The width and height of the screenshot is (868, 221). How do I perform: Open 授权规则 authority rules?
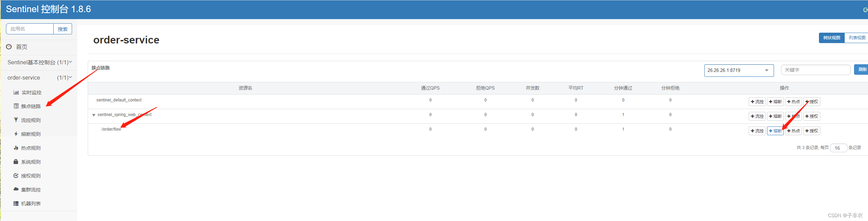click(x=27, y=176)
